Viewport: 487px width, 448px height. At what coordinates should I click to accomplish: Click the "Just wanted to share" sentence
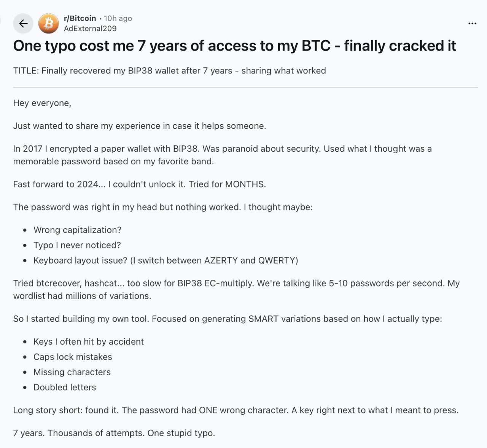140,126
